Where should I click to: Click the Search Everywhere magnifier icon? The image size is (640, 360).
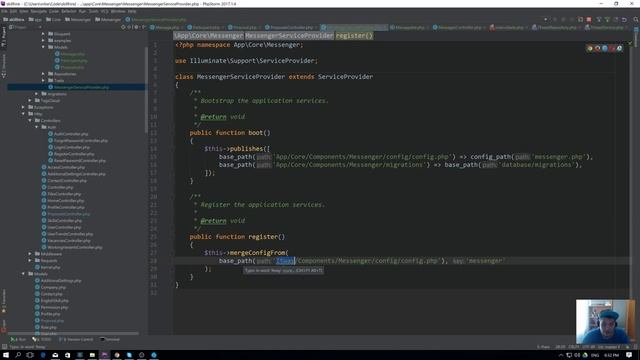click(636, 19)
